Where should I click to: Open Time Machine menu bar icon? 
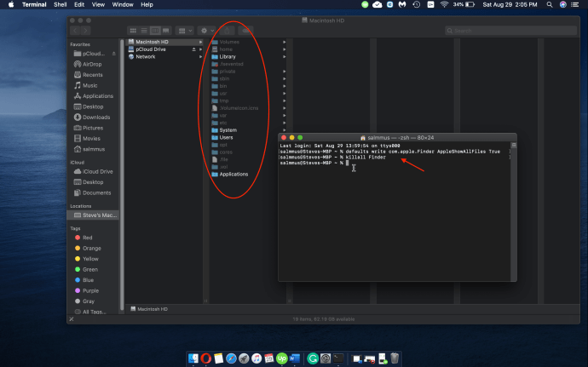point(416,4)
